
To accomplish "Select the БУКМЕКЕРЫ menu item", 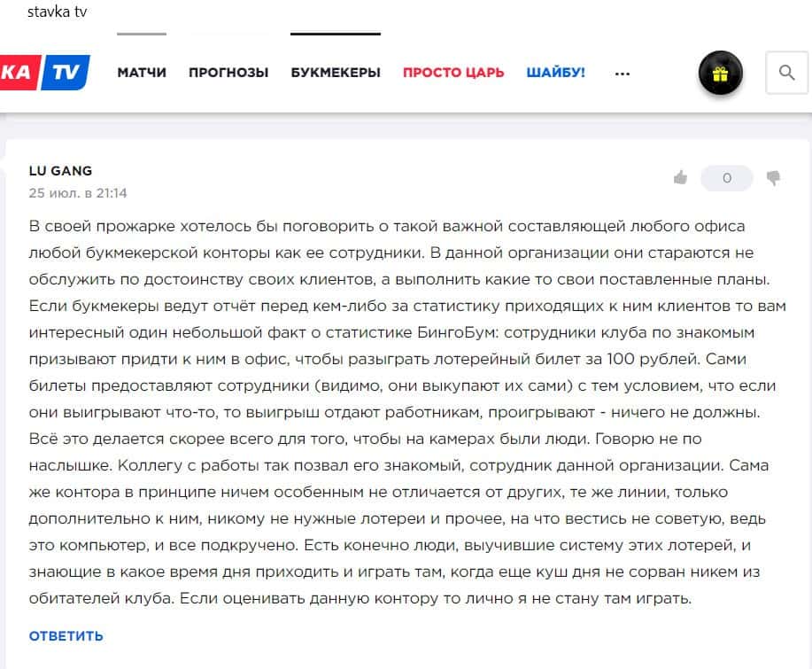I will [x=336, y=73].
